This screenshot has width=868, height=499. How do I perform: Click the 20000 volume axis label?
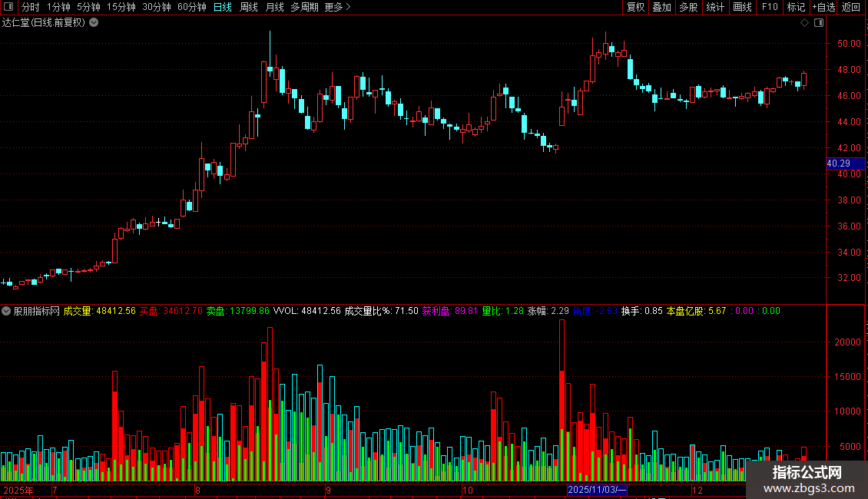point(847,342)
